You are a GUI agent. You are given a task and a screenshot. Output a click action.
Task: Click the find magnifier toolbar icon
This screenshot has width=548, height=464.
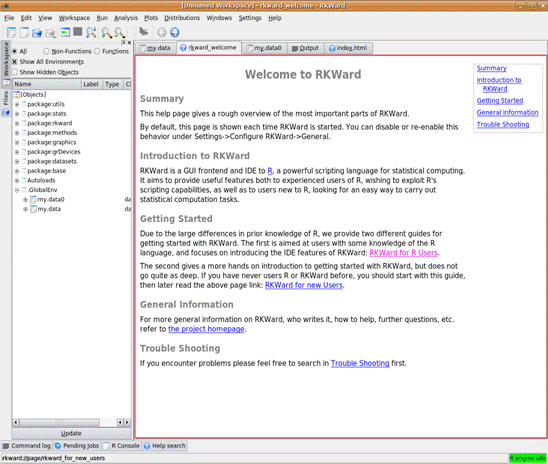click(x=91, y=32)
